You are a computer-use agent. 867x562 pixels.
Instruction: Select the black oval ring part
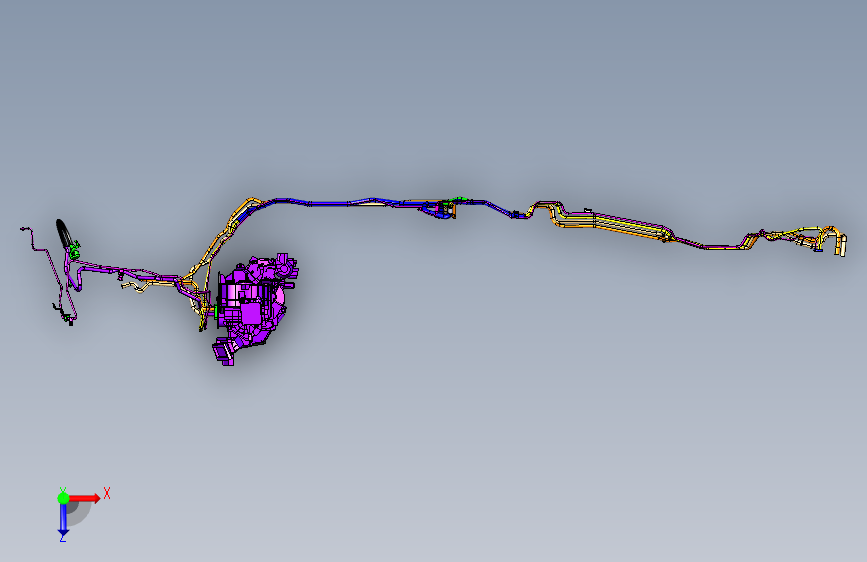pyautogui.click(x=63, y=234)
